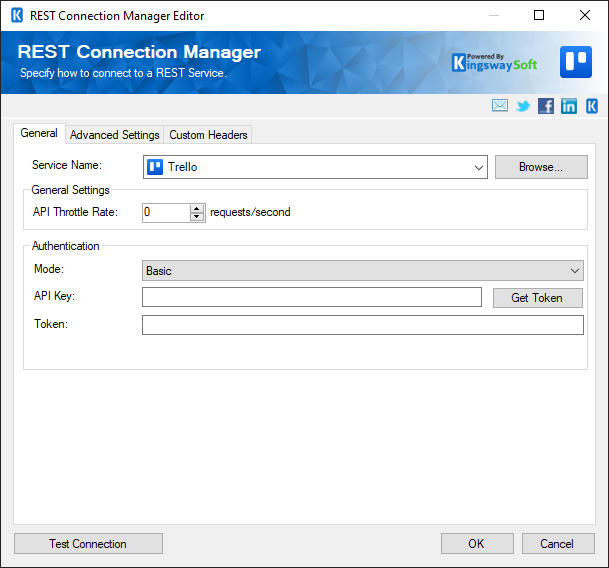The image size is (609, 568).
Task: Click the 'API Key:' label
Action: tap(54, 296)
